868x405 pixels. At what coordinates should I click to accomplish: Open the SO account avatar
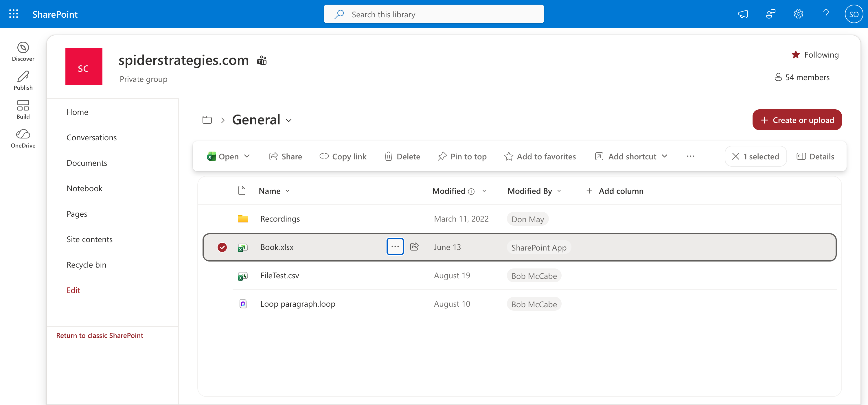tap(854, 14)
